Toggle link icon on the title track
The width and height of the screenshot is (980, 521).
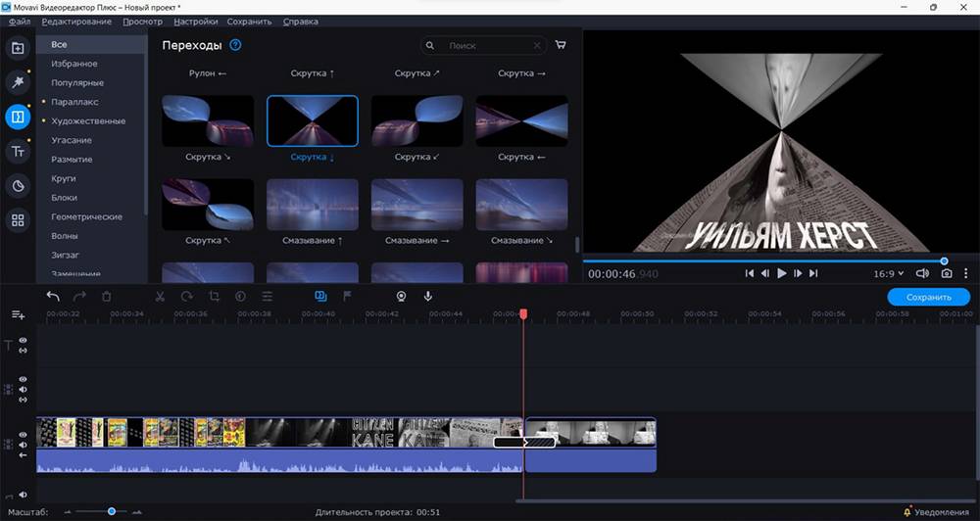[x=24, y=351]
